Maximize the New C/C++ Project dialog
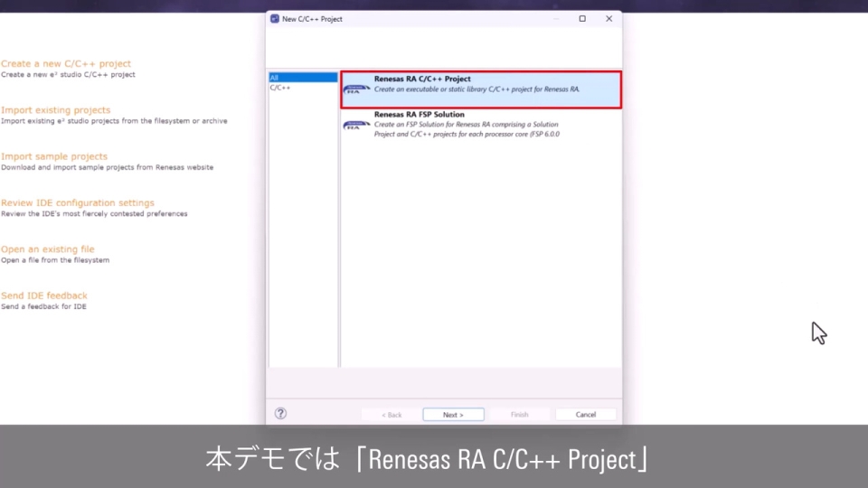Viewport: 868px width, 488px height. (582, 19)
